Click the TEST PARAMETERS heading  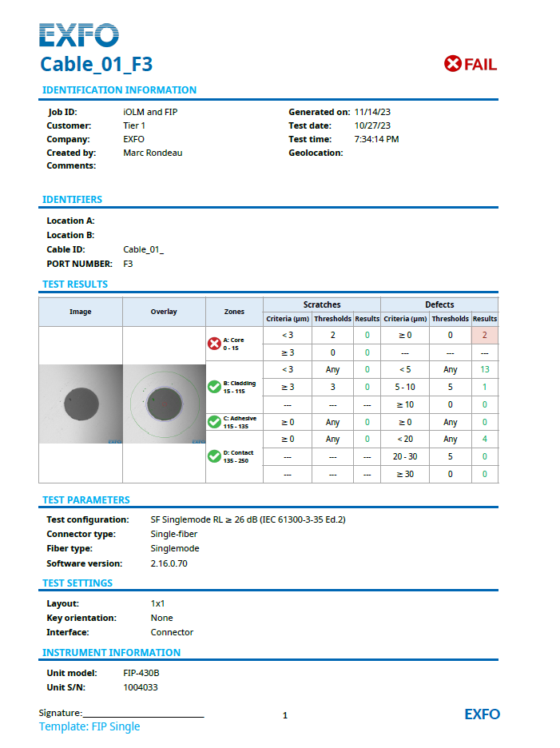[x=85, y=500]
